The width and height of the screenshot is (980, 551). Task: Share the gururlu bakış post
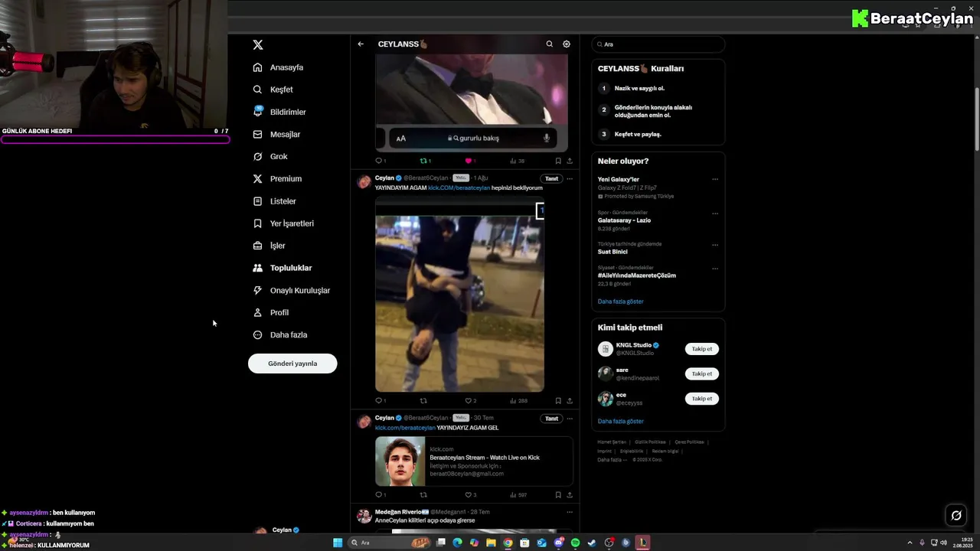570,161
